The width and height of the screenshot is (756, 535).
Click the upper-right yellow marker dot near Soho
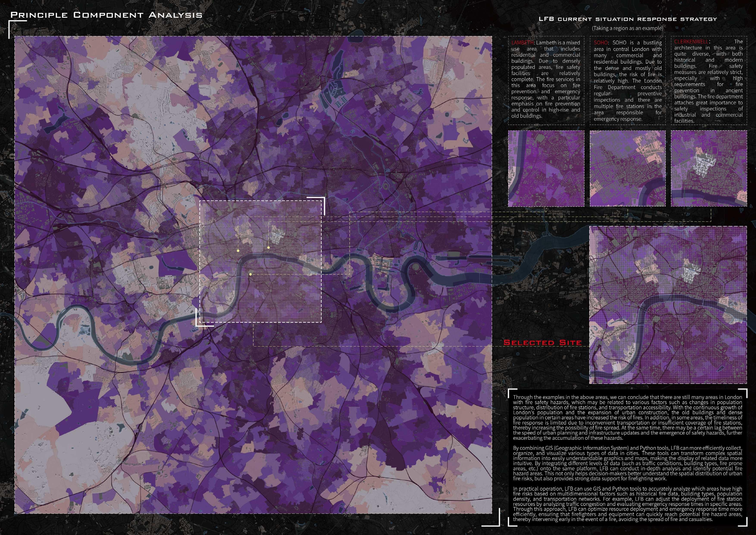[269, 248]
